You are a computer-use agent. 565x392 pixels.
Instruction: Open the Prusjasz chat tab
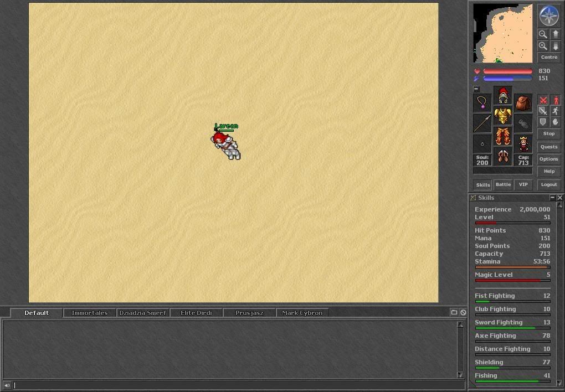[x=249, y=313]
